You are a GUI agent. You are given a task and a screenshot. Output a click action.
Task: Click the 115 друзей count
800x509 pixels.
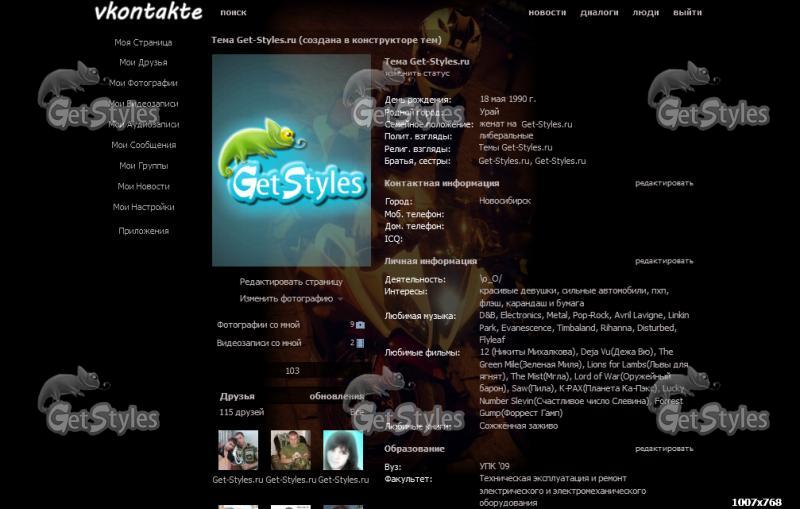pyautogui.click(x=242, y=412)
